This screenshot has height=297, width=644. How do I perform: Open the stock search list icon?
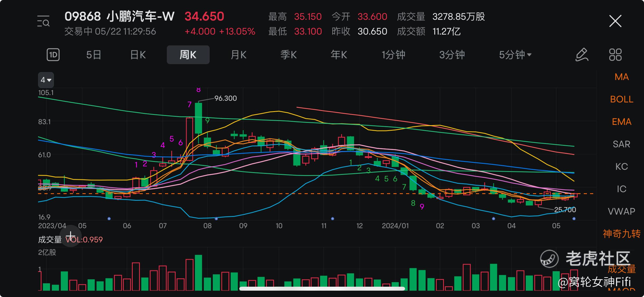[x=43, y=21]
